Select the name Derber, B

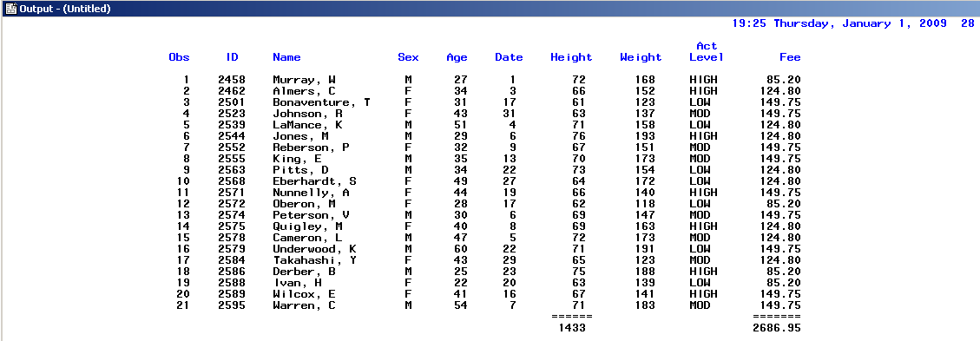305,271
